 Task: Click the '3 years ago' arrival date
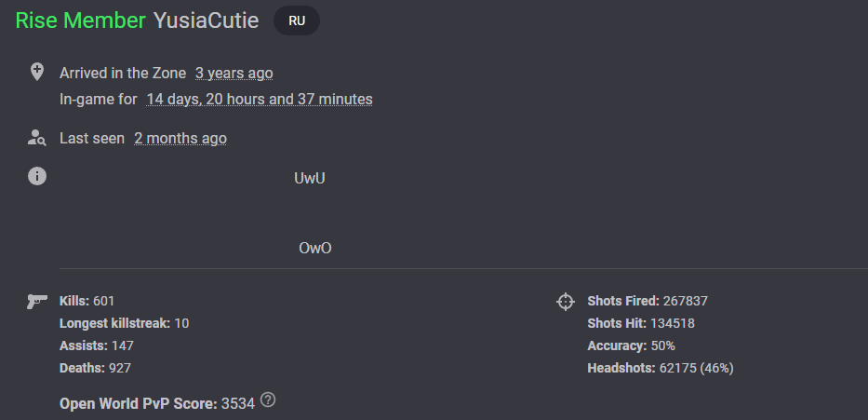tap(234, 74)
